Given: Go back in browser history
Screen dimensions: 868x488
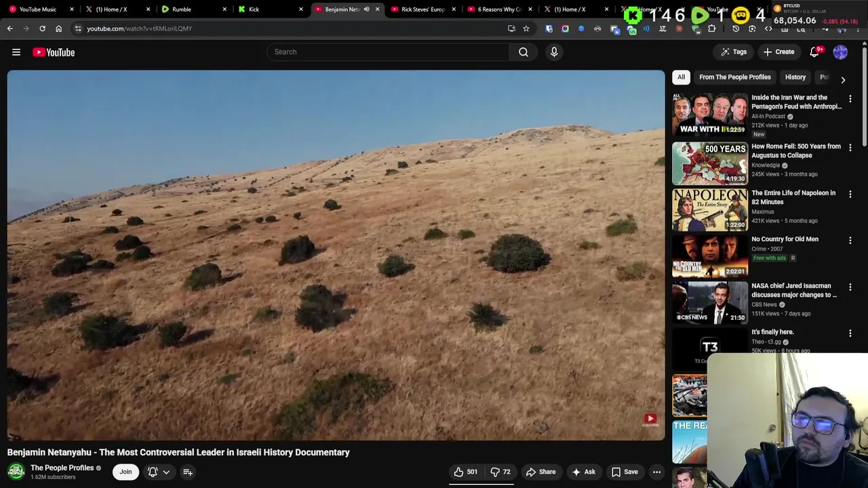Looking at the screenshot, I should coord(10,28).
